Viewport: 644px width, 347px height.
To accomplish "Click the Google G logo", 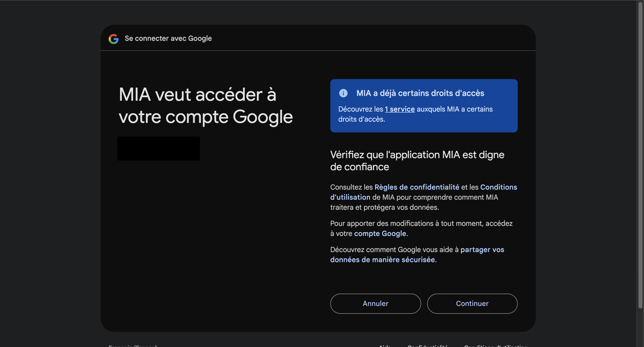I will coord(113,39).
